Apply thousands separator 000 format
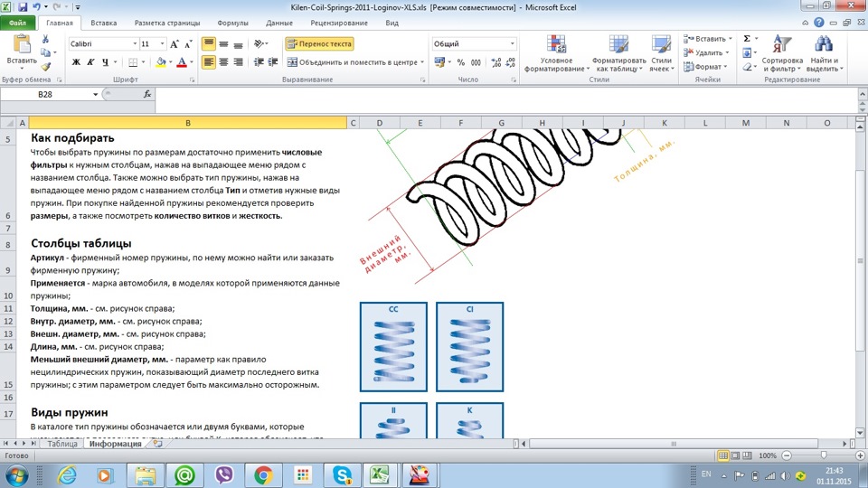Image resolution: width=868 pixels, height=488 pixels. pos(476,62)
